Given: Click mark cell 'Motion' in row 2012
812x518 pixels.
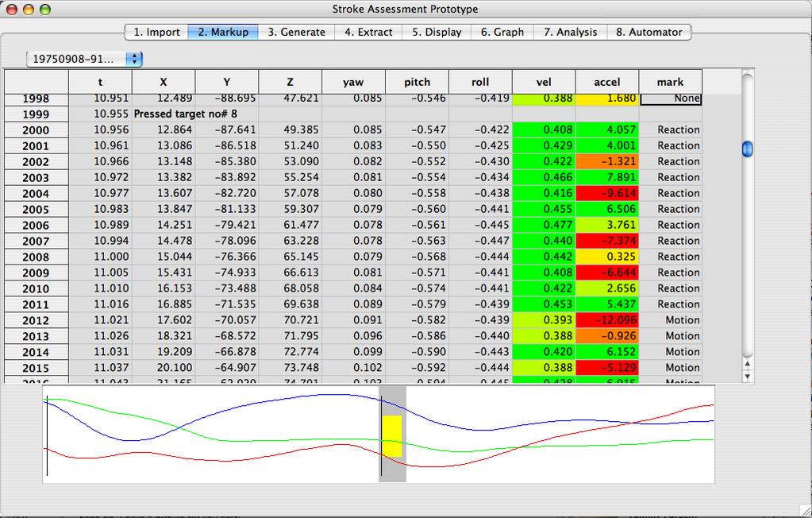Looking at the screenshot, I should [x=671, y=320].
